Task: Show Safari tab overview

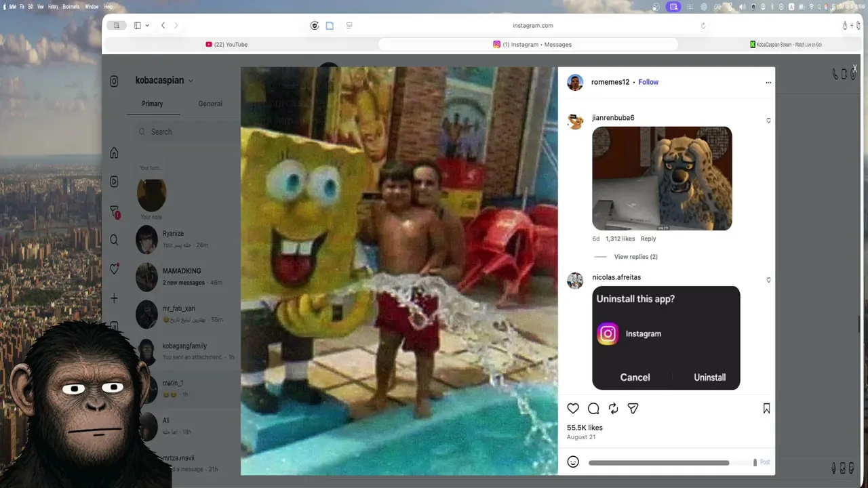Action: tap(857, 26)
